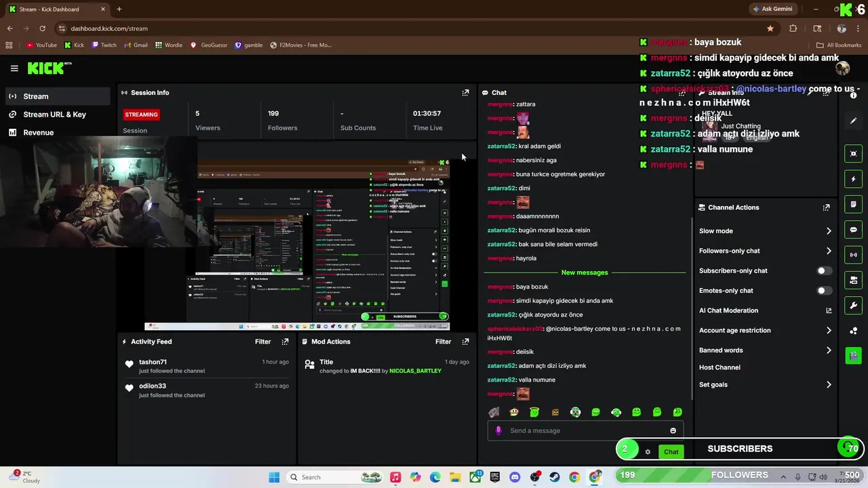The width and height of the screenshot is (868, 488).
Task: Click the stream preview thumbnail
Action: [x=296, y=244]
